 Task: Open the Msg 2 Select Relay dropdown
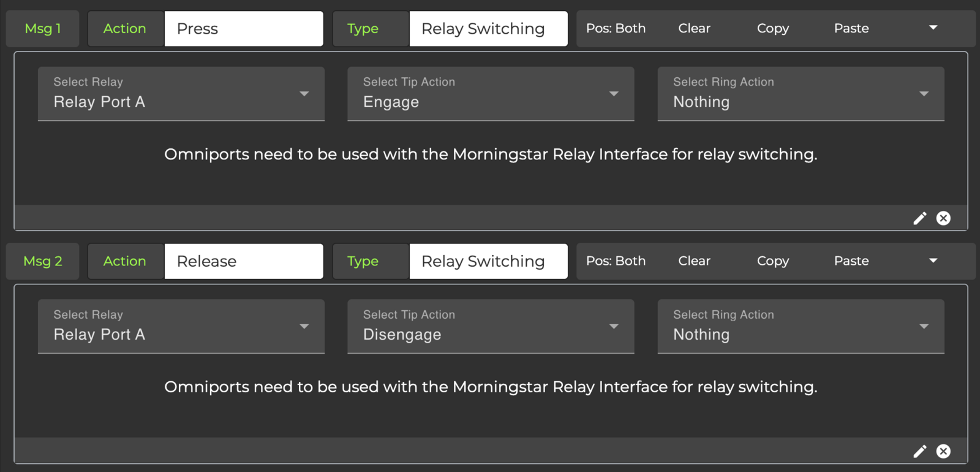click(181, 327)
